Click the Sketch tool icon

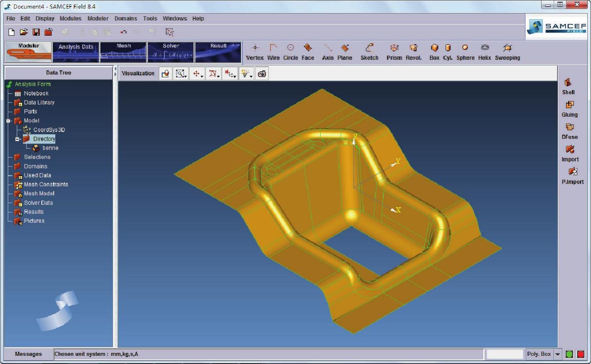[369, 52]
